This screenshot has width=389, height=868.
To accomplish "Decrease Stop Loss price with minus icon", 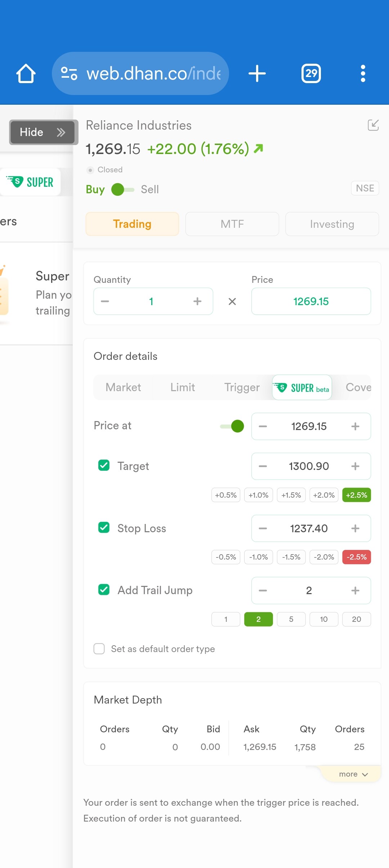I will (263, 528).
